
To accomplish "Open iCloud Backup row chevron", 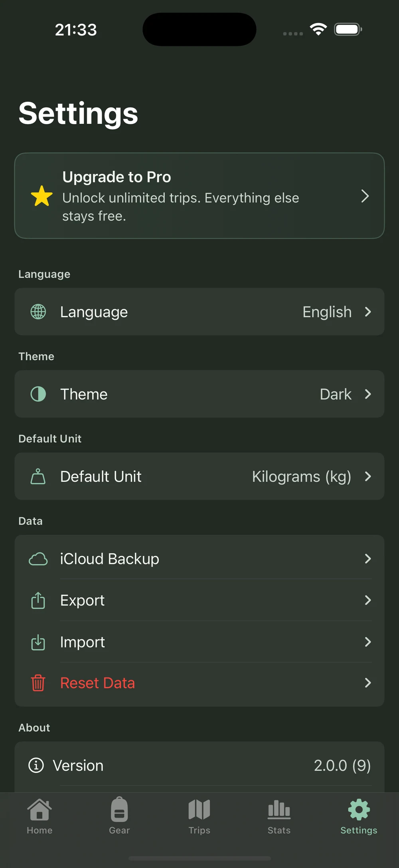I will point(368,559).
